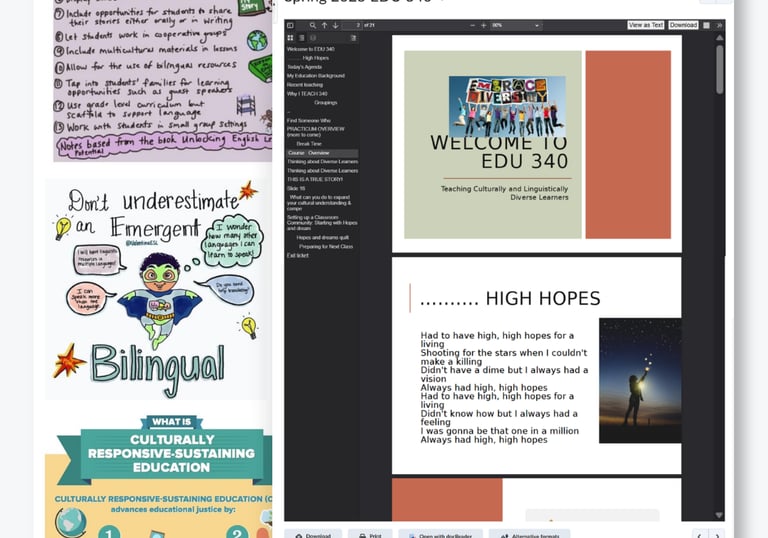Image resolution: width=768 pixels, height=538 pixels.
Task: Open outline item Hopes and dreams quilt
Action: click(322, 238)
